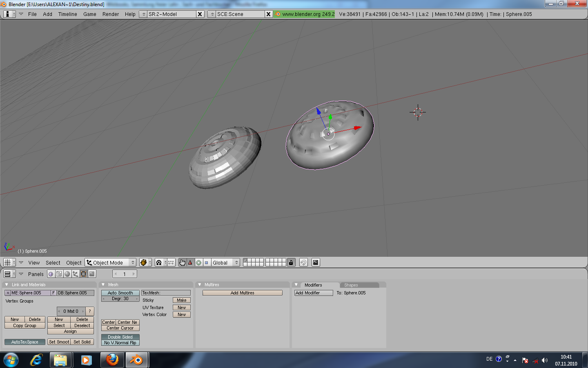Open the Global orientation dropdown

(x=225, y=263)
